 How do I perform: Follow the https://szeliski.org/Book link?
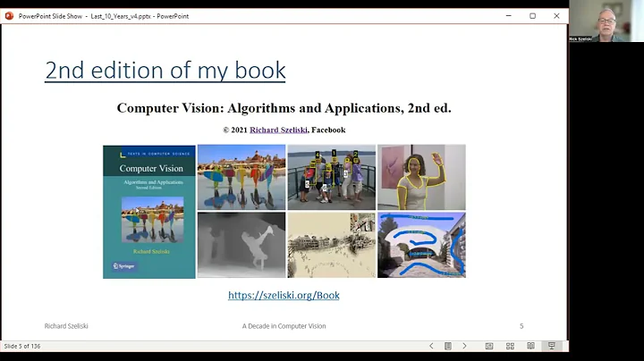click(x=284, y=296)
